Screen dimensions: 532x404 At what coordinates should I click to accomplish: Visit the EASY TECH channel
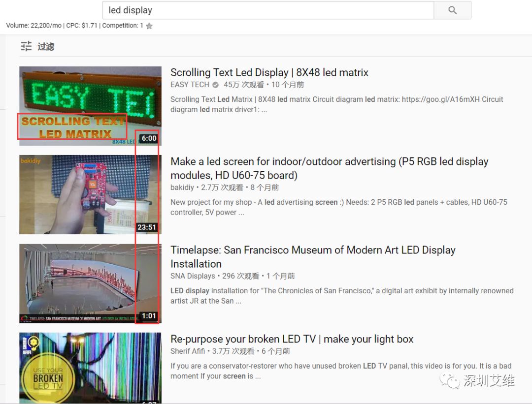[x=190, y=85]
